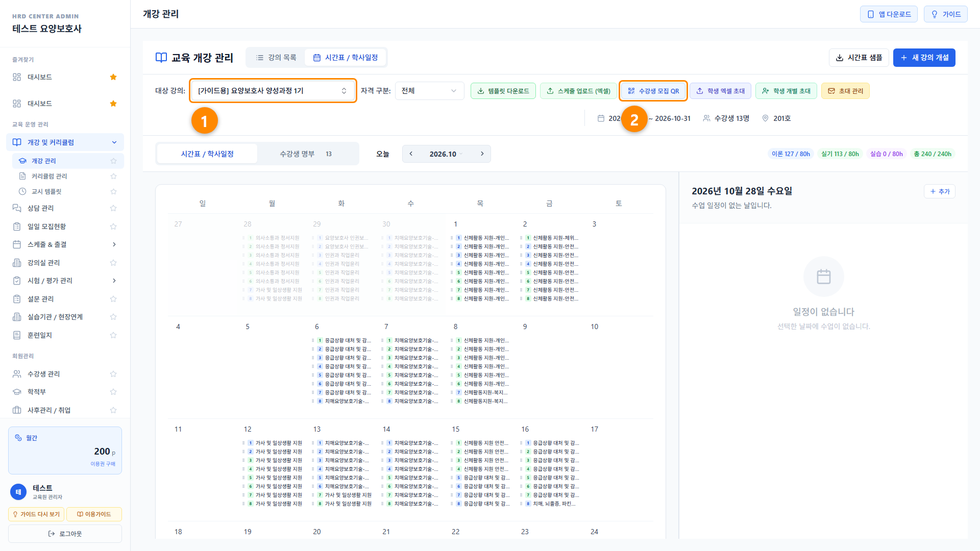Go to next month arrow
980x551 pixels.
click(x=482, y=154)
